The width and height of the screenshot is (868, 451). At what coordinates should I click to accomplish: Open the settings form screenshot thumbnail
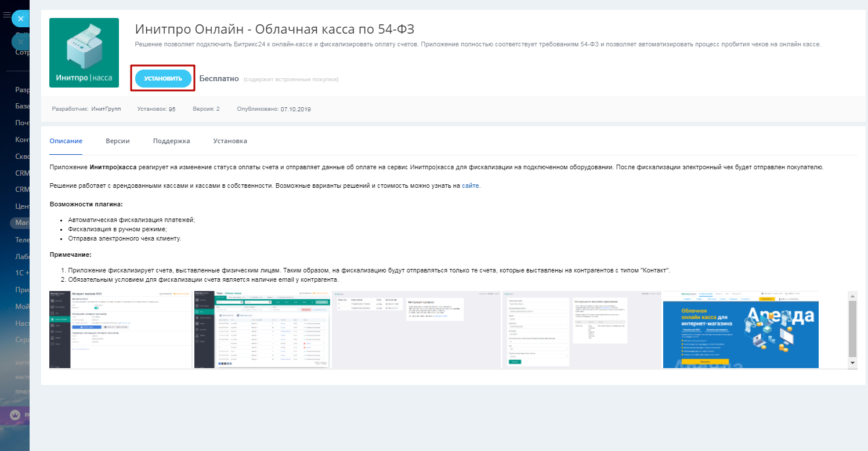pyautogui.click(x=582, y=329)
